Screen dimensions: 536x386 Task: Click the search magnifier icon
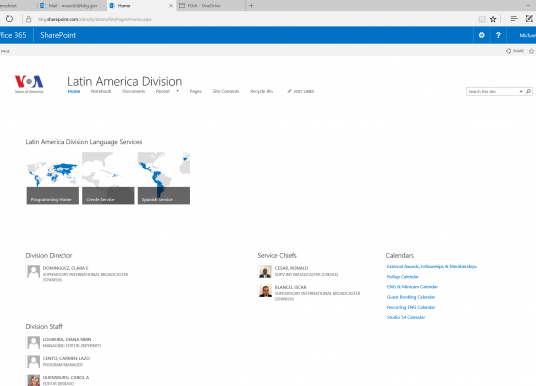(528, 91)
